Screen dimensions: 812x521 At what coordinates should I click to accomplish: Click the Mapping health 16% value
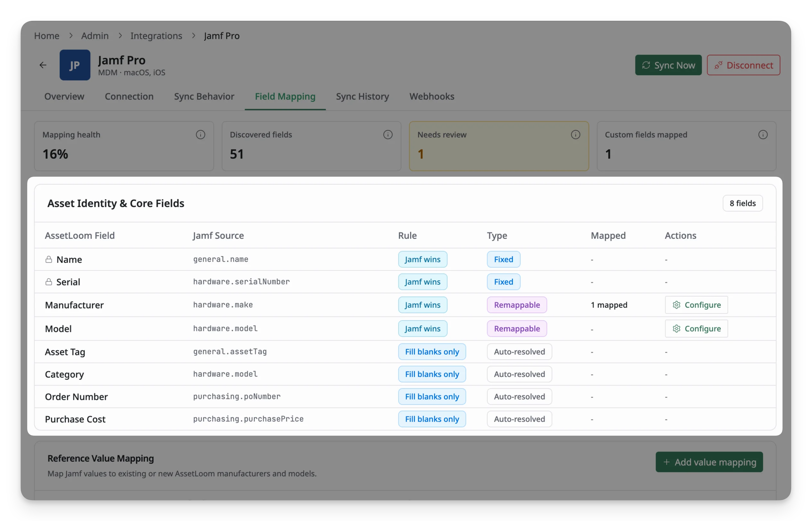(55, 154)
